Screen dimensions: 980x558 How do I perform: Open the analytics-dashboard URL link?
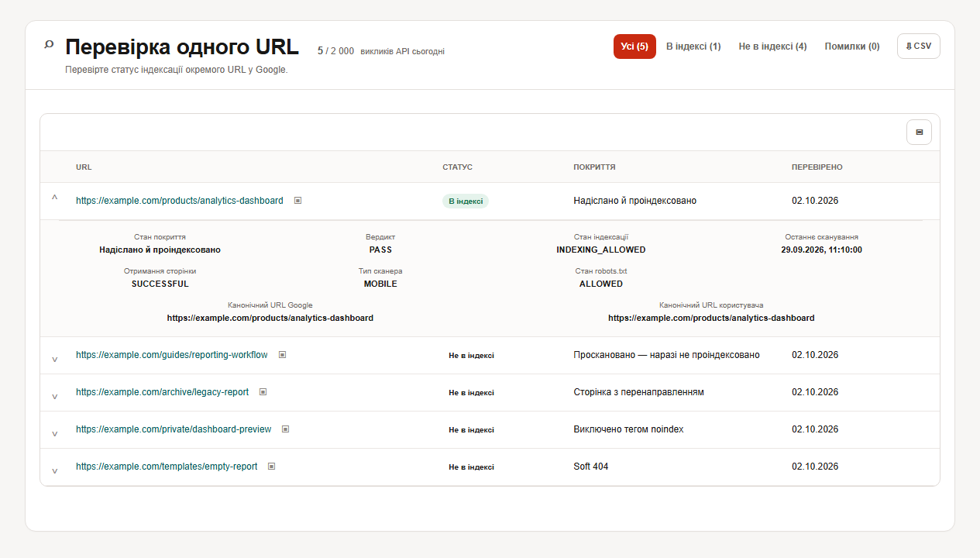[x=180, y=201]
